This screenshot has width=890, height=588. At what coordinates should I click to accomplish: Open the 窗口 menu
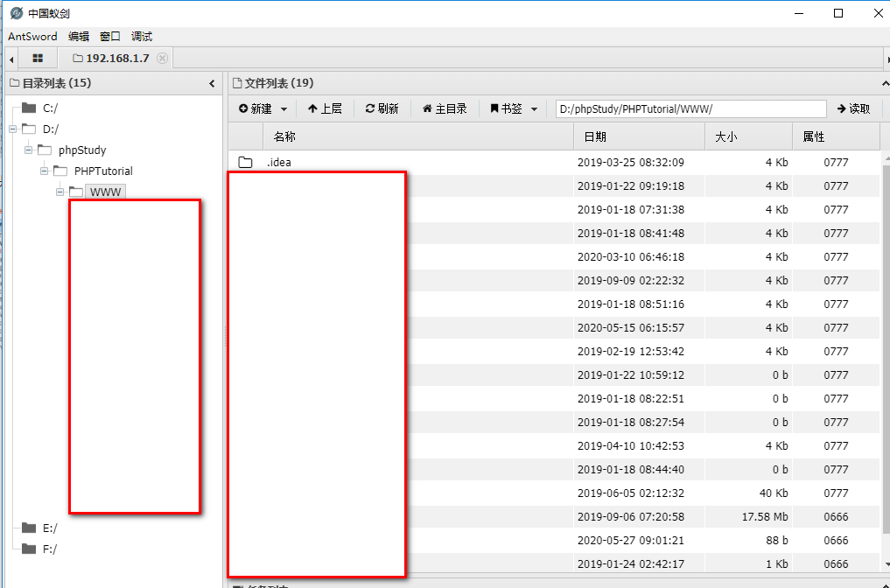coord(110,37)
